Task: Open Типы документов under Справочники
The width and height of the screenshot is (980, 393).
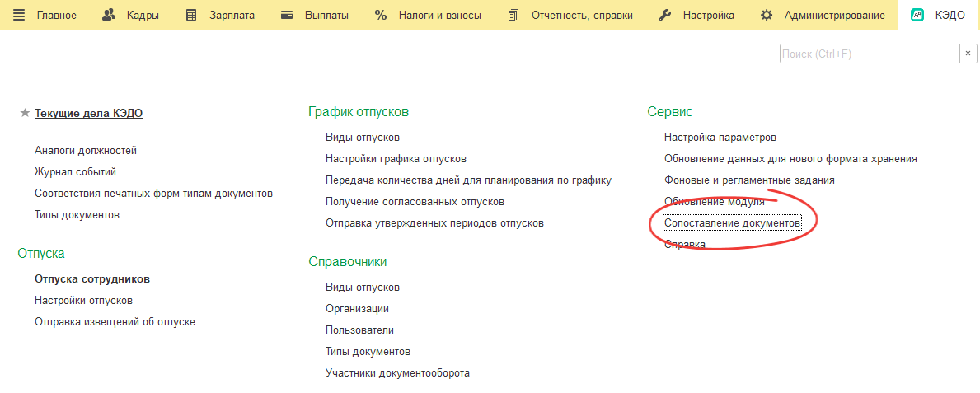Action: click(368, 352)
